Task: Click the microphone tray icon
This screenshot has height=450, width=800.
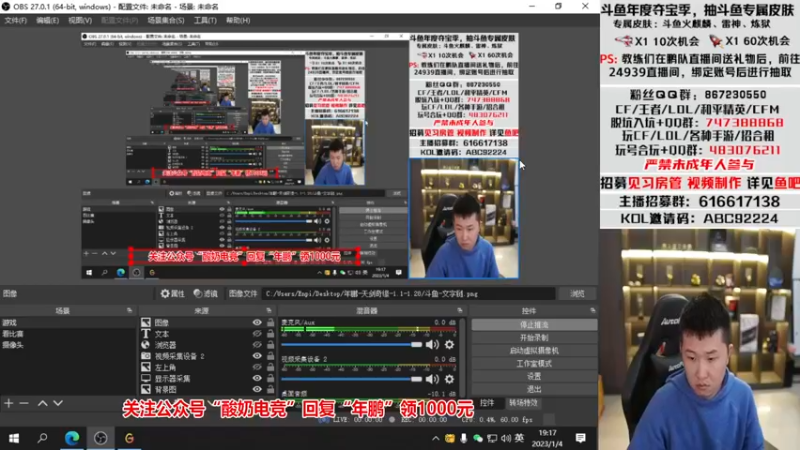Action: point(464,439)
